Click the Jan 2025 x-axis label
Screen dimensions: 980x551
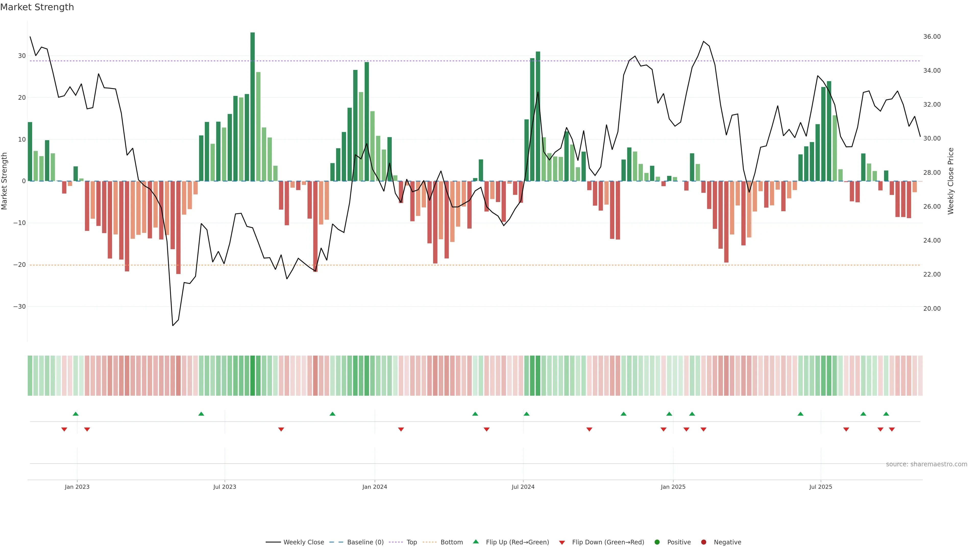(x=673, y=487)
